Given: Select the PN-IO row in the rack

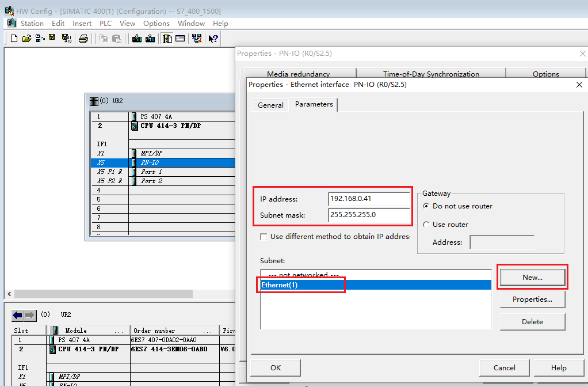Looking at the screenshot, I should (163, 162).
